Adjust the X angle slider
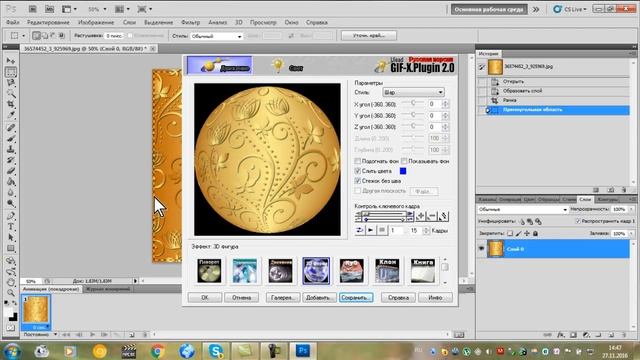This screenshot has height=360, width=640. (x=413, y=104)
